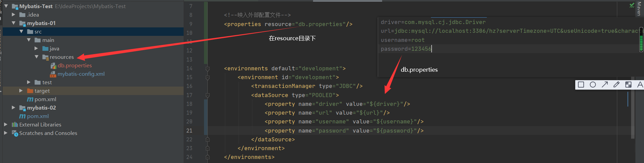The image size is (644, 163).
Task: Fold the dataSource tag at line 17
Action: (208, 95)
